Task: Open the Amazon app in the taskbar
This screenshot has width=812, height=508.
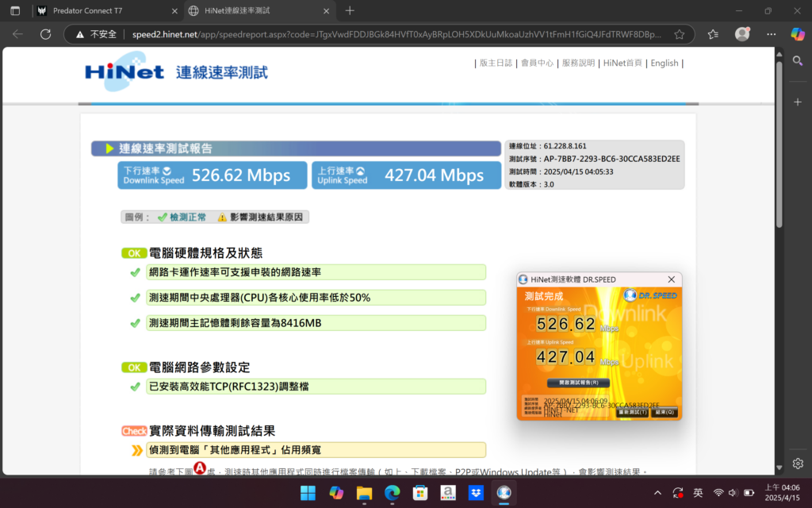Action: click(448, 492)
